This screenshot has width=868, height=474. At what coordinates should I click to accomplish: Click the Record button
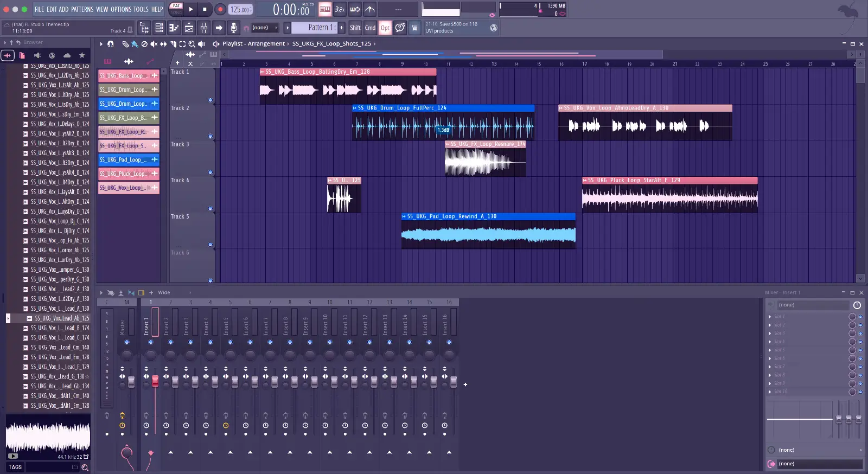click(220, 9)
